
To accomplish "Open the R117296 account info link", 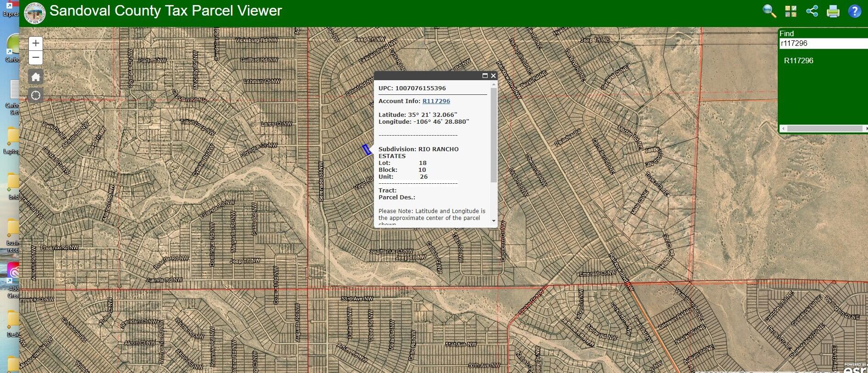I will [x=436, y=101].
